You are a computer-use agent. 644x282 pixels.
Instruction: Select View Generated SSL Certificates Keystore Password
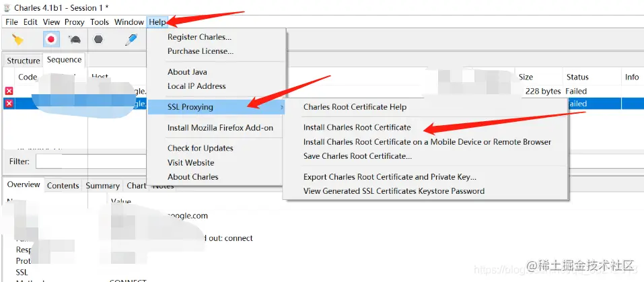(394, 191)
